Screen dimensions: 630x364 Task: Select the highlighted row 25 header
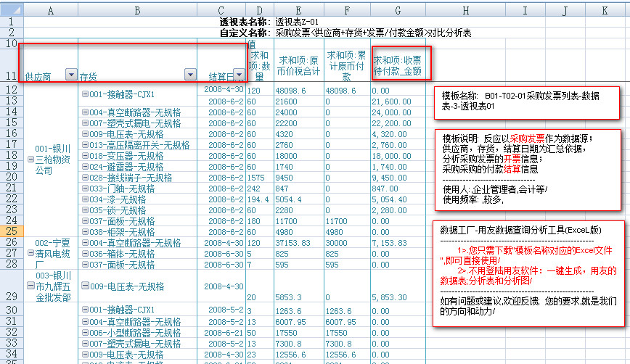click(x=12, y=231)
